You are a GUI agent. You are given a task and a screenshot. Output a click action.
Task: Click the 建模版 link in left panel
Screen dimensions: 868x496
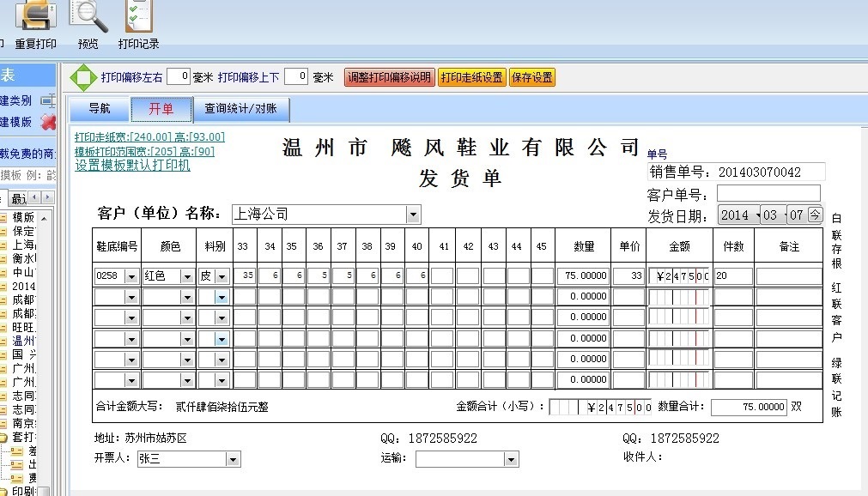point(15,122)
